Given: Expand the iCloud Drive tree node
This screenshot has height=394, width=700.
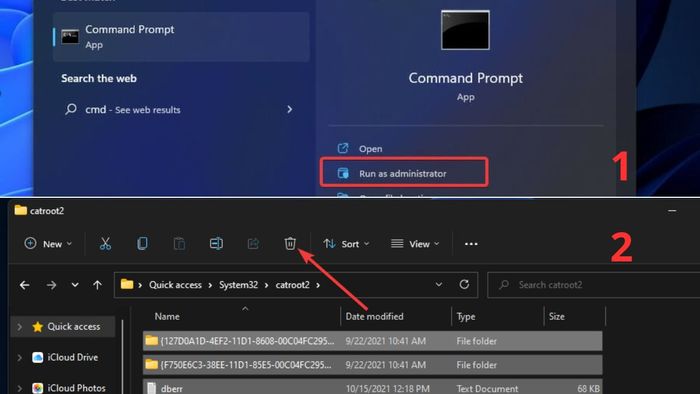Looking at the screenshot, I should [x=20, y=357].
